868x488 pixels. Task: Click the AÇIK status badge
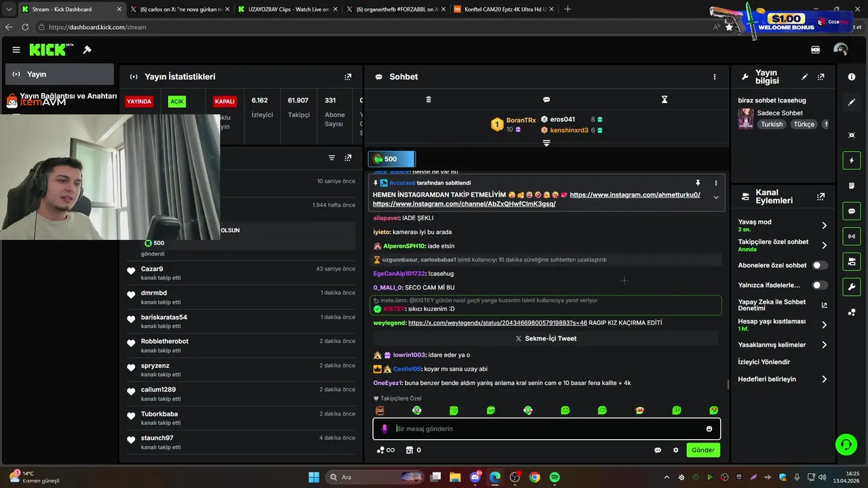coord(177,102)
